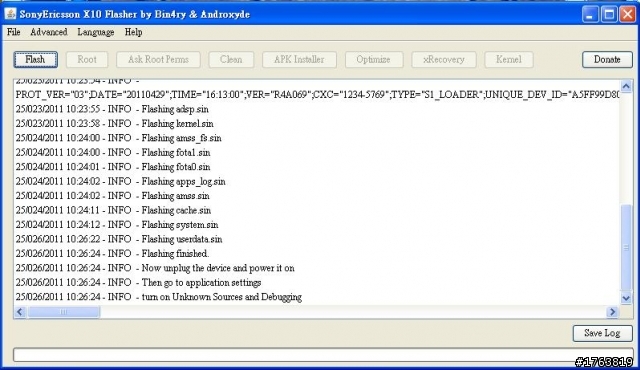Select the 'Flashing apps_log.sin' log line

tap(121, 182)
